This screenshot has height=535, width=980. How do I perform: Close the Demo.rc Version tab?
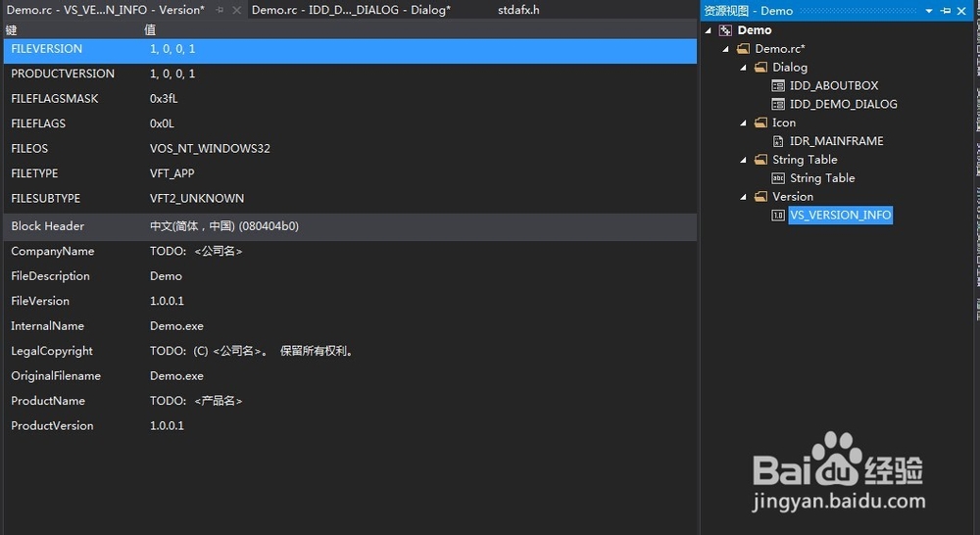pyautogui.click(x=236, y=10)
